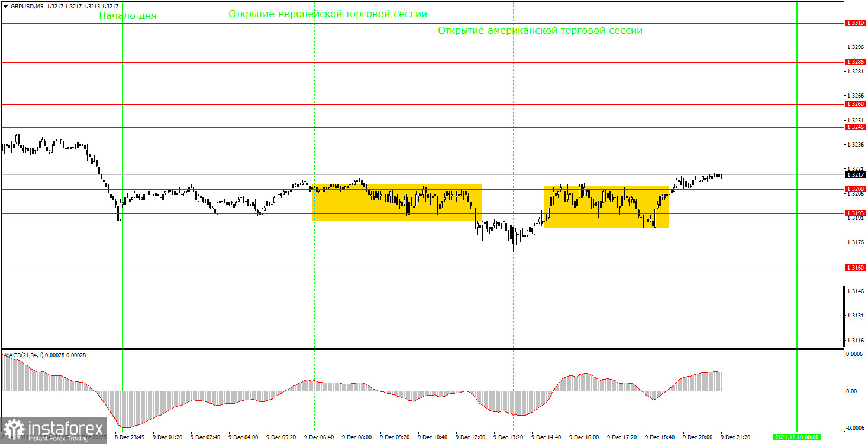
Task: Click the MACD scale value -0.0006
Action: pos(856,428)
